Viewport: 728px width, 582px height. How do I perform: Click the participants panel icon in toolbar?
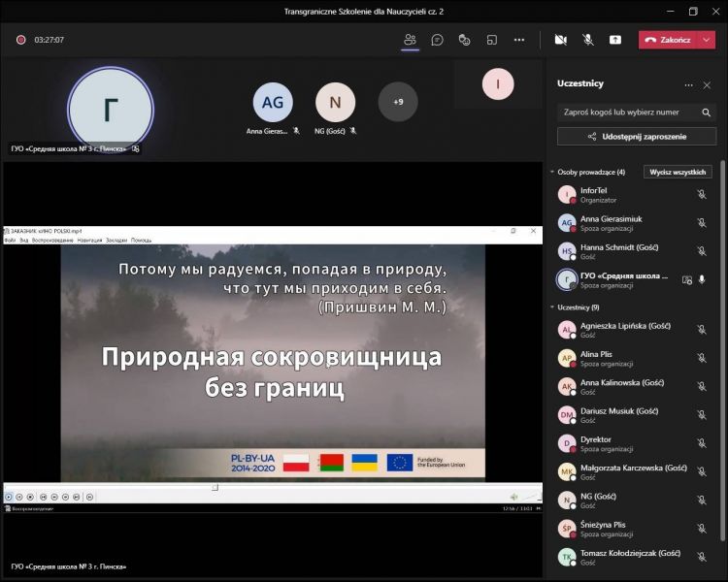point(410,40)
